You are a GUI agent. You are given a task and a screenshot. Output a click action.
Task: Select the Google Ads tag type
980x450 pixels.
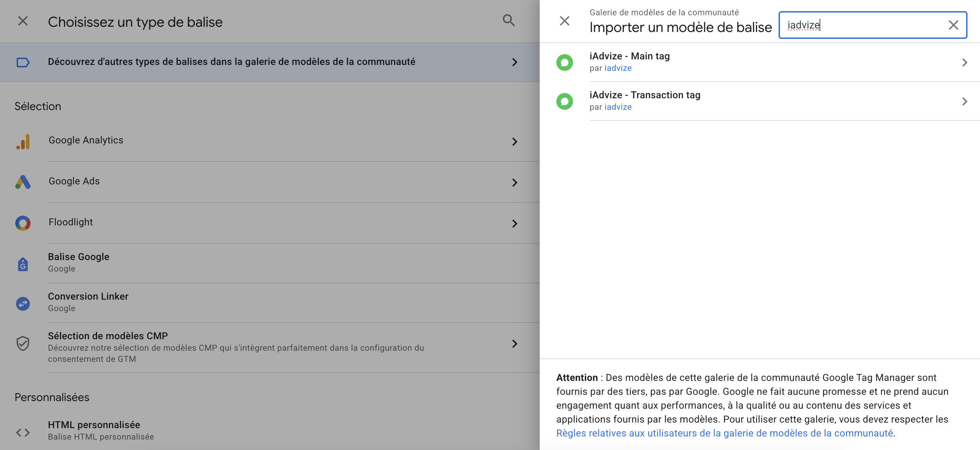tap(270, 182)
